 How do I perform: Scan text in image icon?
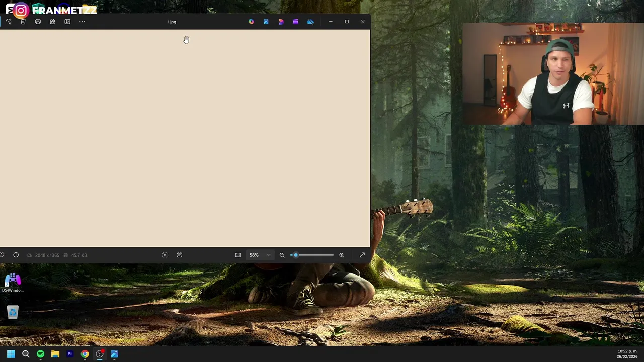pos(179,255)
